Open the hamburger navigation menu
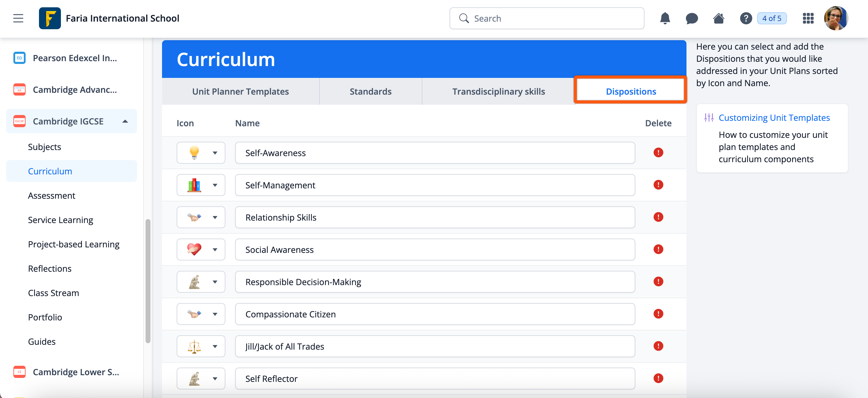 click(18, 18)
